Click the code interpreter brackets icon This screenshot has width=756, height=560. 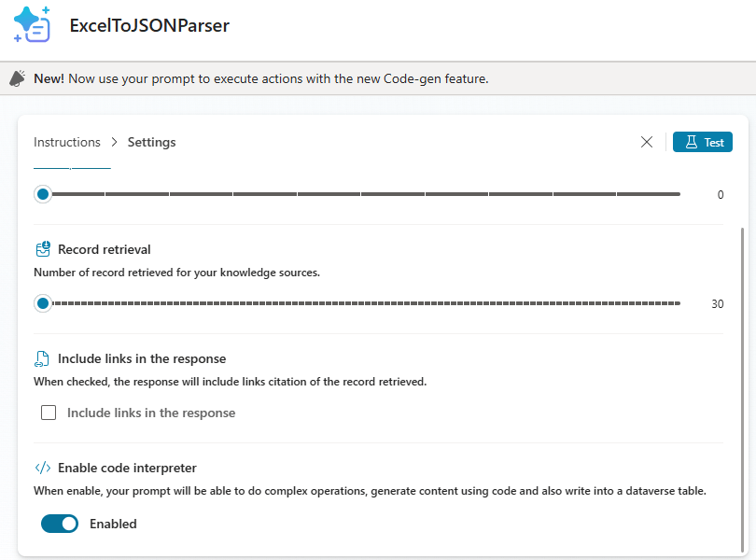pos(42,468)
